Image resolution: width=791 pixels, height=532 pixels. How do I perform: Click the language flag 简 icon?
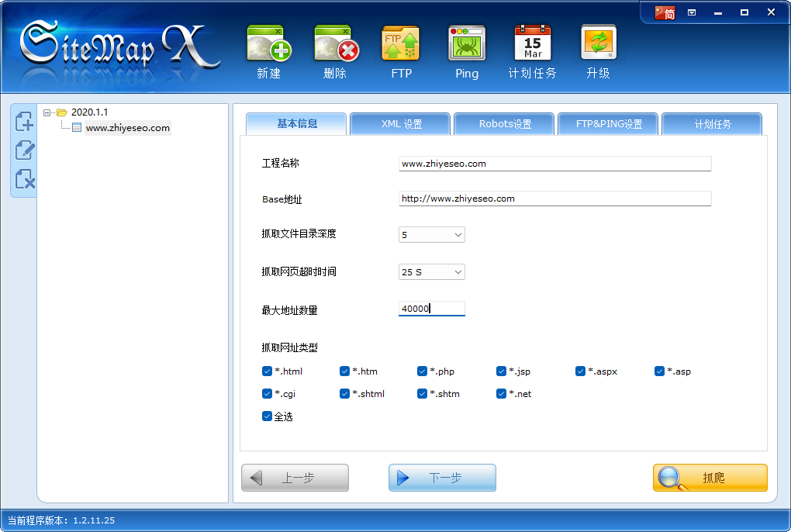(x=665, y=12)
